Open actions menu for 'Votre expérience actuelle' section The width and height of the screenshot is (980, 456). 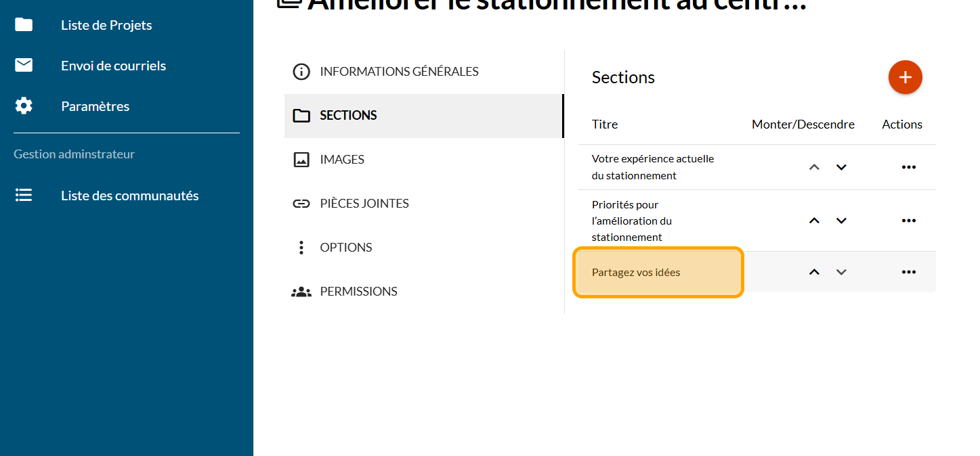tap(908, 167)
